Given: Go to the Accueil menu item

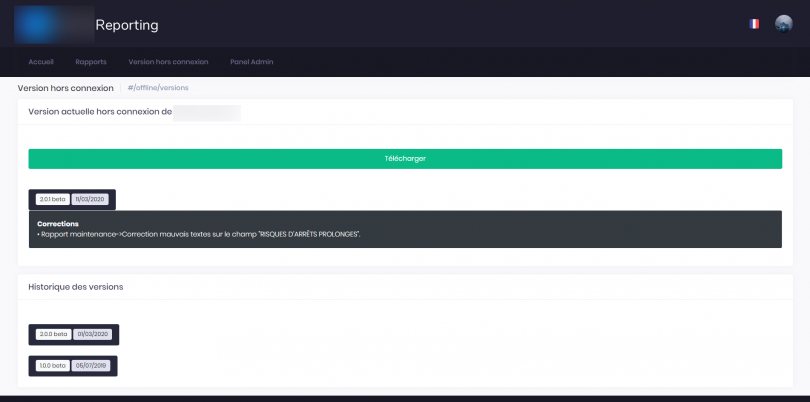Looking at the screenshot, I should click(x=42, y=62).
